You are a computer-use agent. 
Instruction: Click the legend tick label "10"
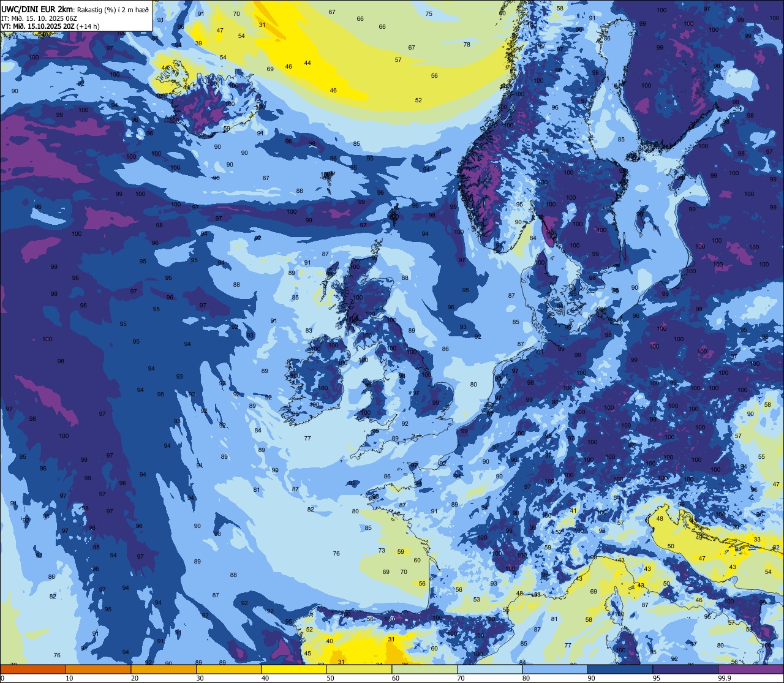(x=69, y=678)
